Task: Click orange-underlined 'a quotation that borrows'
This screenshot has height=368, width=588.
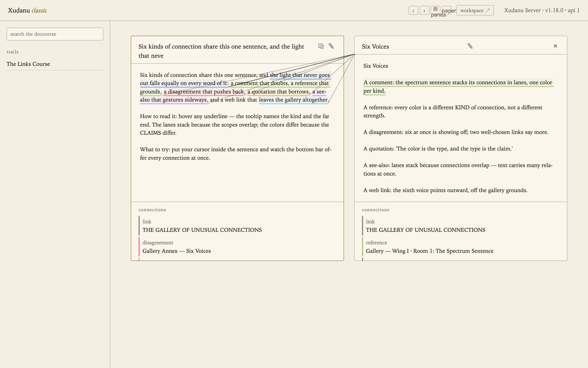Action: pyautogui.click(x=278, y=91)
